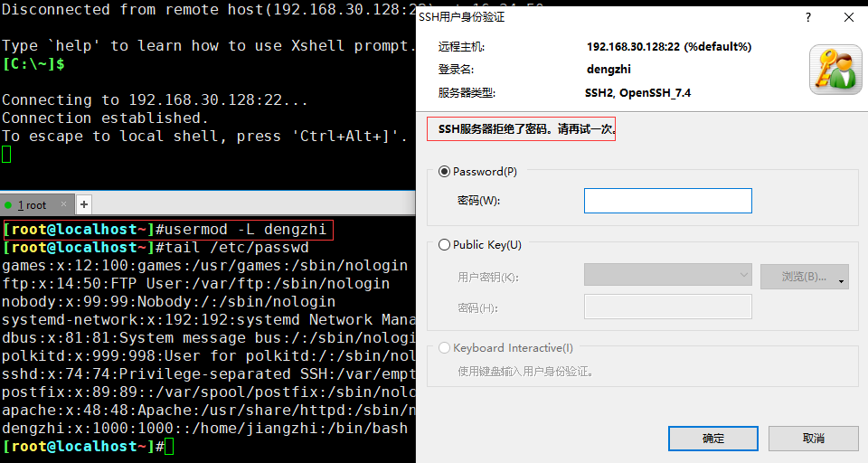Close the SSH authentication dialog

[849, 17]
